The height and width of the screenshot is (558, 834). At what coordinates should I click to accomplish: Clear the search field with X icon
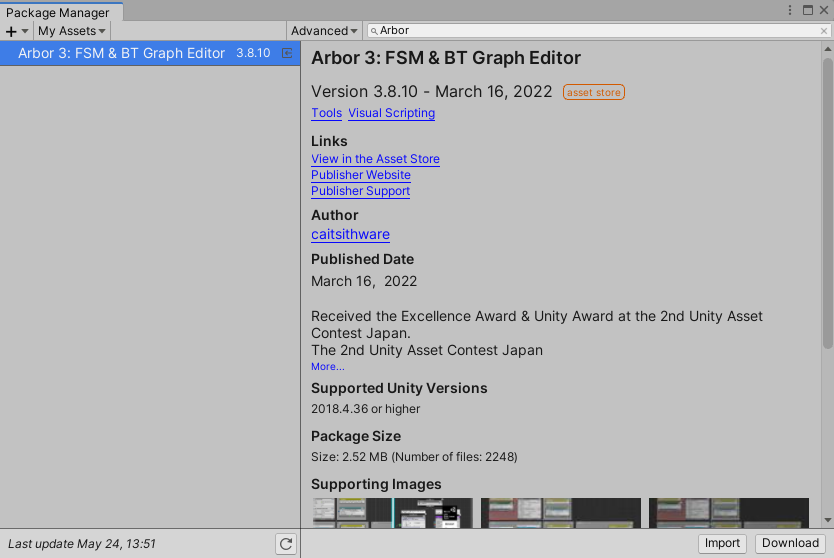[824, 31]
